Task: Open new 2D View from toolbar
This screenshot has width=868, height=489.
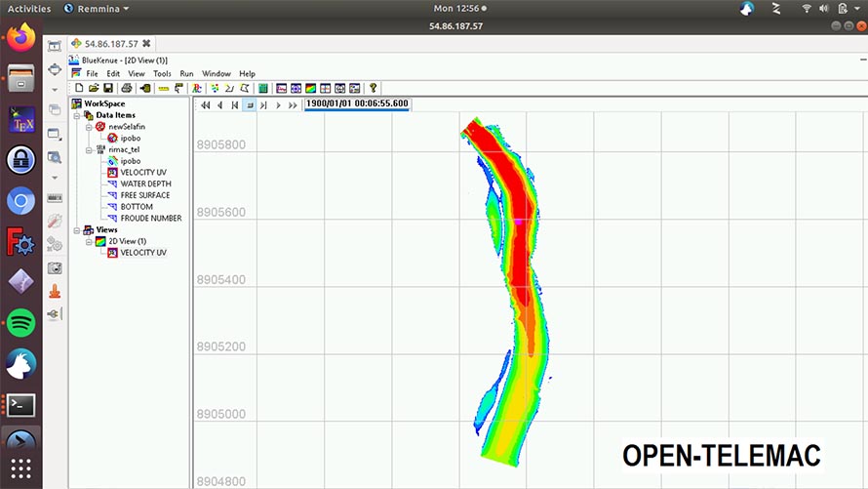Action: [310, 88]
